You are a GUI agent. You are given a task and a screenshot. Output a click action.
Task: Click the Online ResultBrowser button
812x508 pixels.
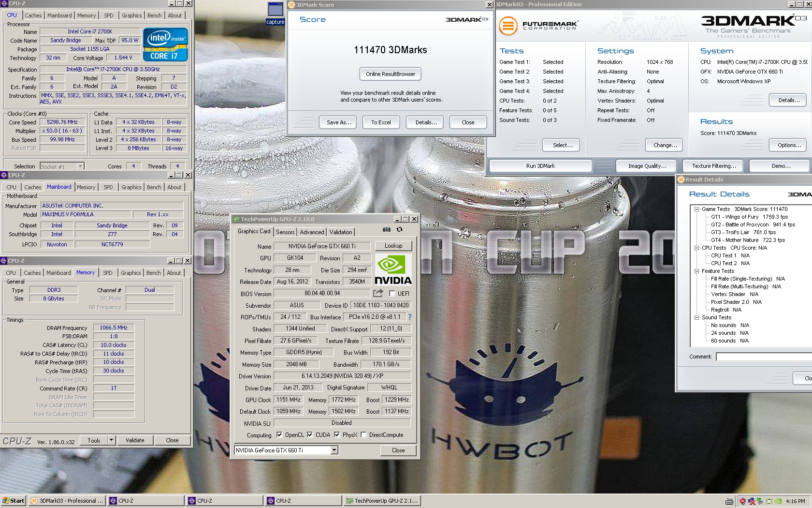(391, 74)
